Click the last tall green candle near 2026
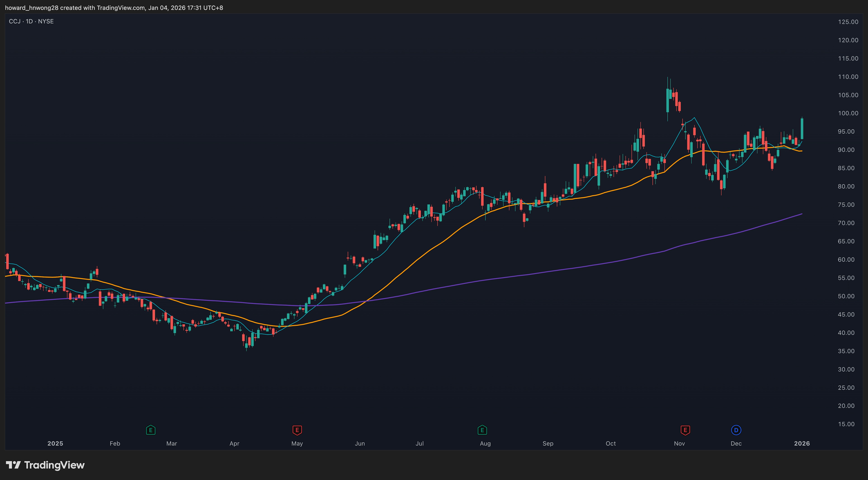The height and width of the screenshot is (480, 868). [802, 129]
